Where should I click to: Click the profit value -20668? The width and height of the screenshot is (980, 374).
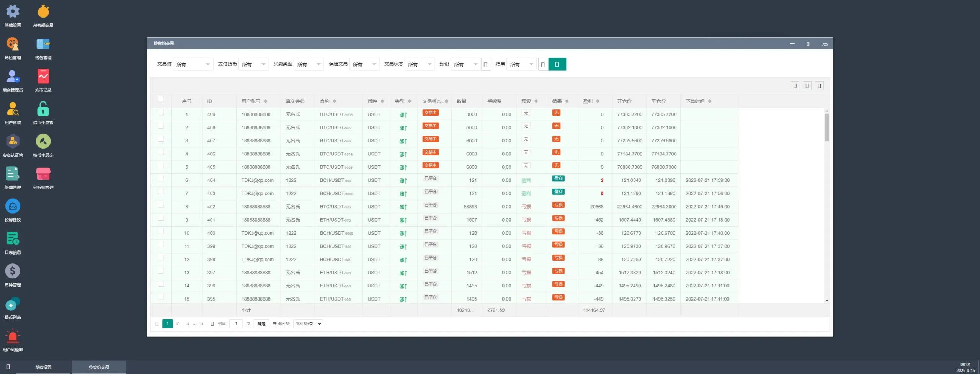tap(596, 207)
